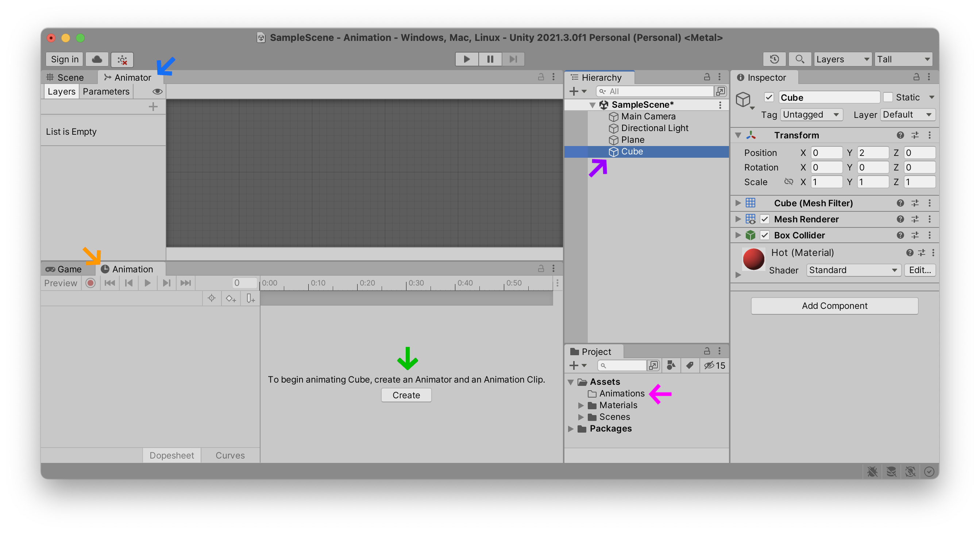This screenshot has width=980, height=533.
Task: Click the scale constrain link icon in Transform
Action: [x=789, y=182]
